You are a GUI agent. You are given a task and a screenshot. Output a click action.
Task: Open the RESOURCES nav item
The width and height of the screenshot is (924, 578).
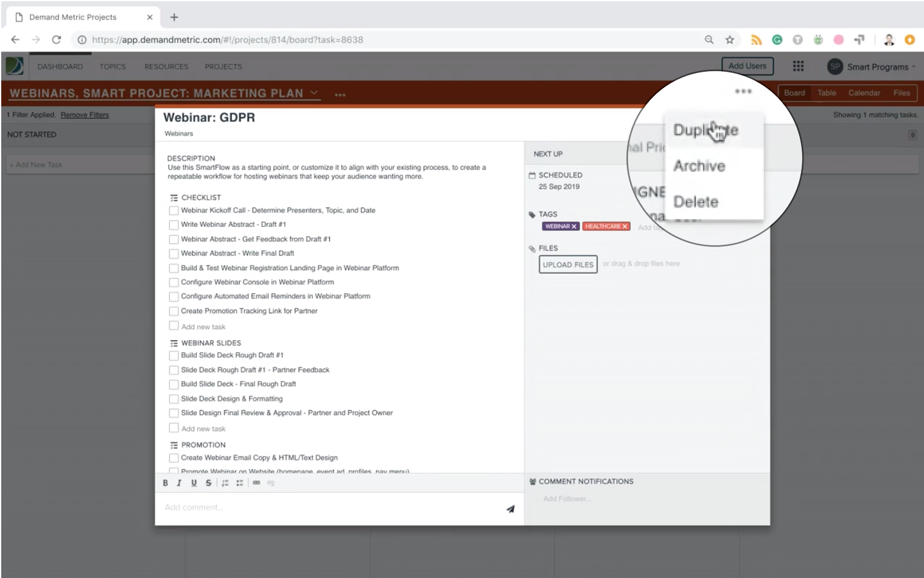(x=166, y=67)
